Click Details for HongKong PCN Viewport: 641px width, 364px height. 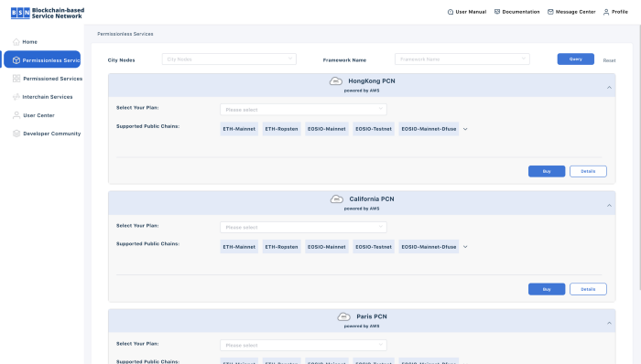[588, 171]
